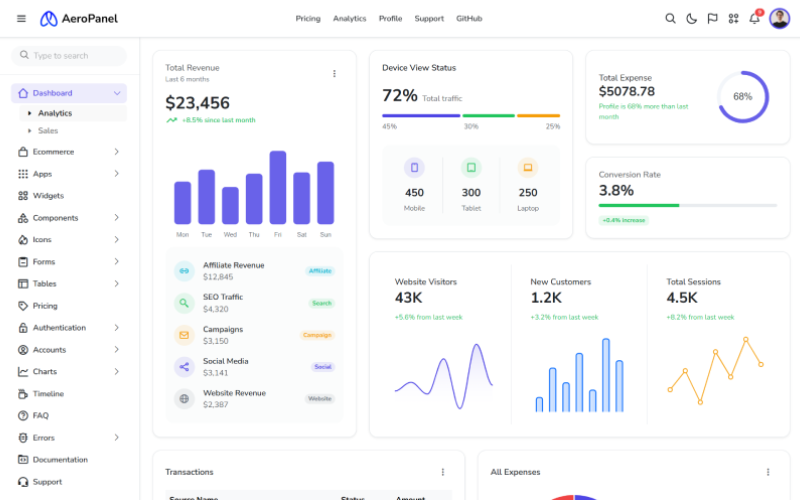Click the flag language icon
Screen dimensions: 800x500
pyautogui.click(x=712, y=18)
